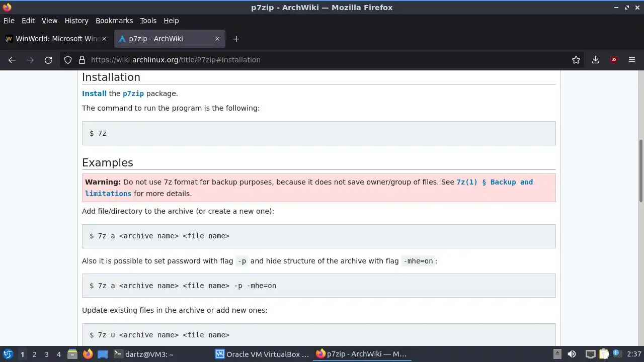Open the Bookmarks menu
644x362 pixels.
[114, 21]
